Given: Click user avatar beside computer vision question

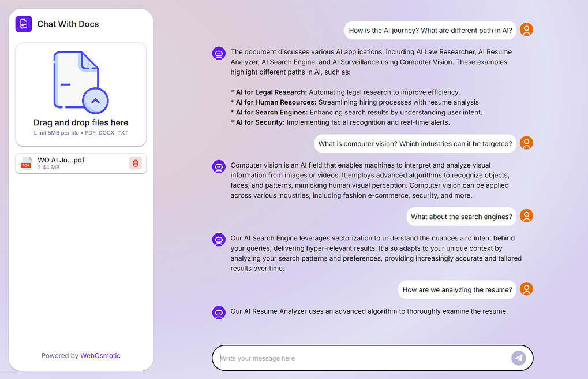Looking at the screenshot, I should (526, 143).
